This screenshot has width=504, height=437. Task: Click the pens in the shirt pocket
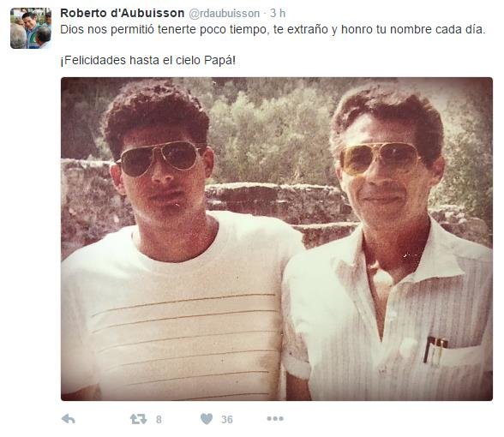[x=435, y=351]
